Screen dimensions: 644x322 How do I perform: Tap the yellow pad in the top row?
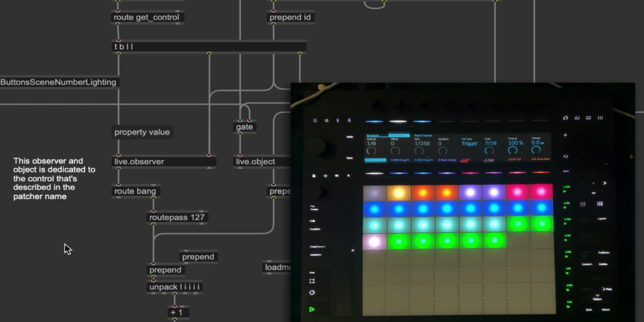[398, 193]
